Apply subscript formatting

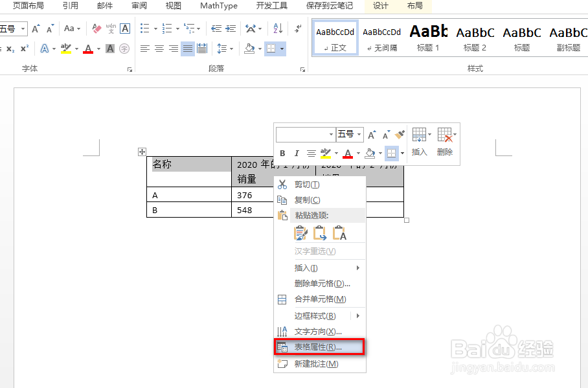(10, 48)
